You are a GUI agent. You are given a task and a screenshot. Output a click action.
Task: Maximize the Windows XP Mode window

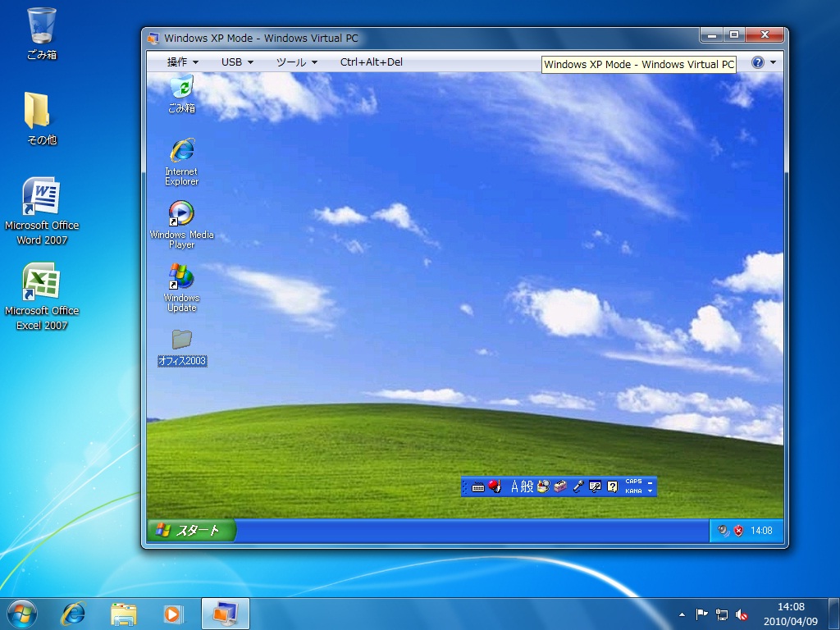click(734, 34)
